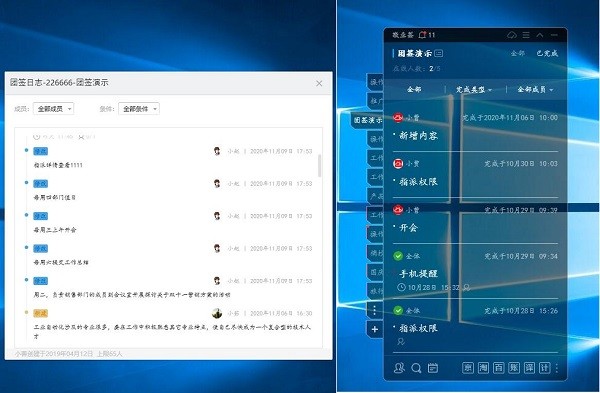Open the three-dot tab in the side tab strip

(x=375, y=310)
